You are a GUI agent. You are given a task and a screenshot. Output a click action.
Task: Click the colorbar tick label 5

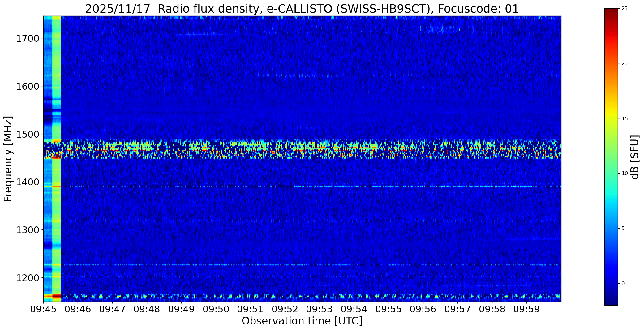click(x=623, y=229)
